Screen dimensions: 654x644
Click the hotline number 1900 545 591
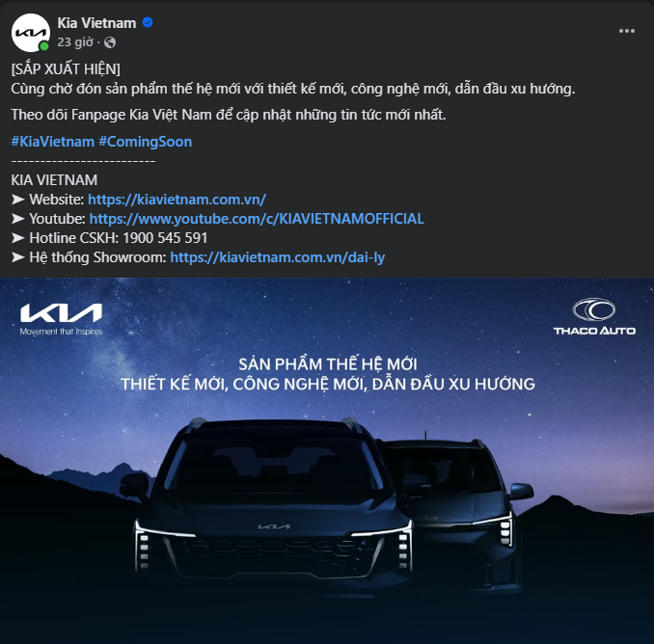[x=165, y=238]
